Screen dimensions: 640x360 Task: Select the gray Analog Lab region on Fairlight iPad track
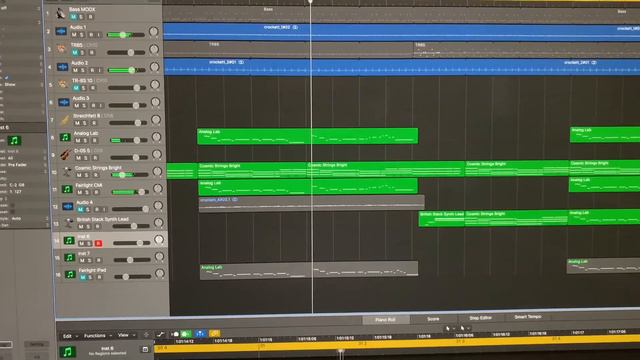click(309, 271)
